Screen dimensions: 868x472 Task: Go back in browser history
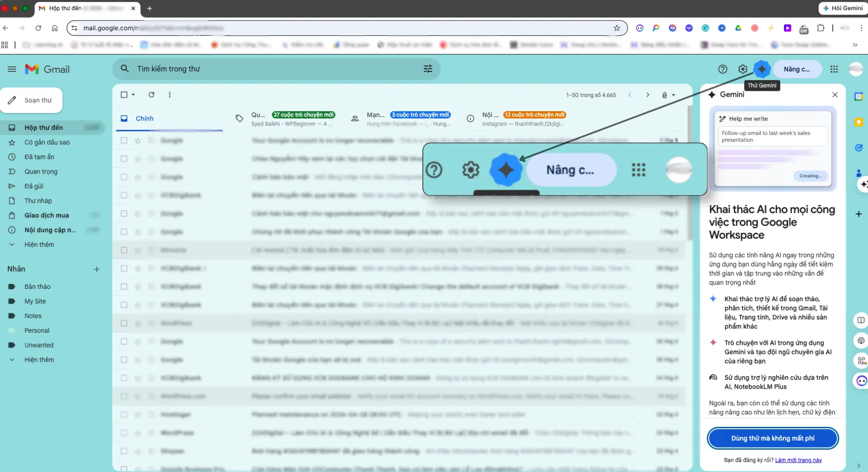pos(6,28)
